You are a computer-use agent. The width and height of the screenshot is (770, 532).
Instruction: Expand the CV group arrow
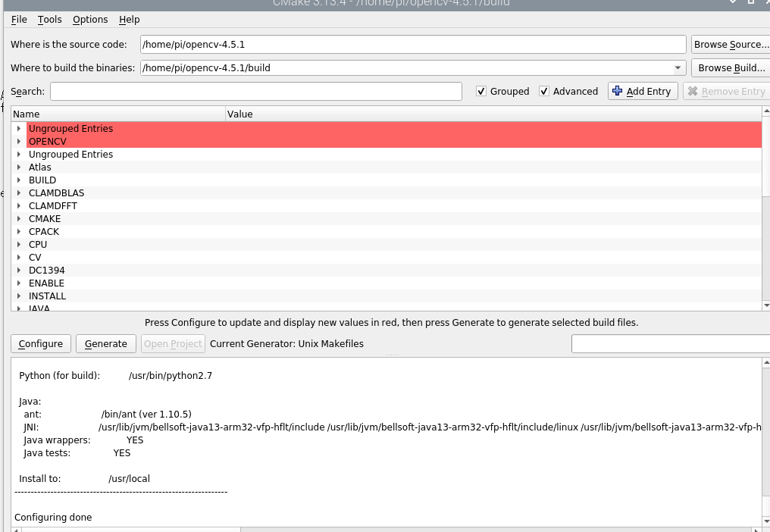19,258
